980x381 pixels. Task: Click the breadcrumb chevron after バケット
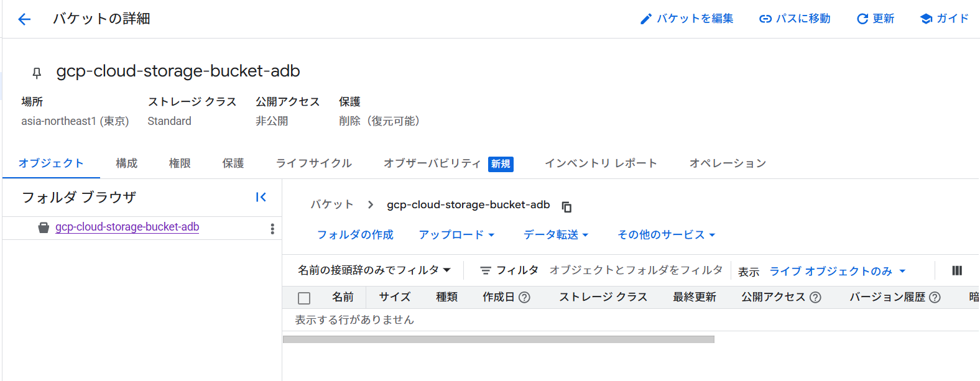[x=371, y=204]
